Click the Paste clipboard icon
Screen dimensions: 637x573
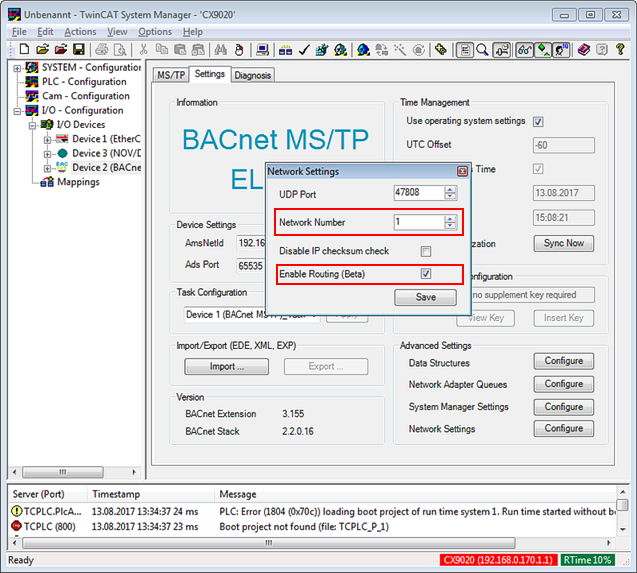click(180, 50)
